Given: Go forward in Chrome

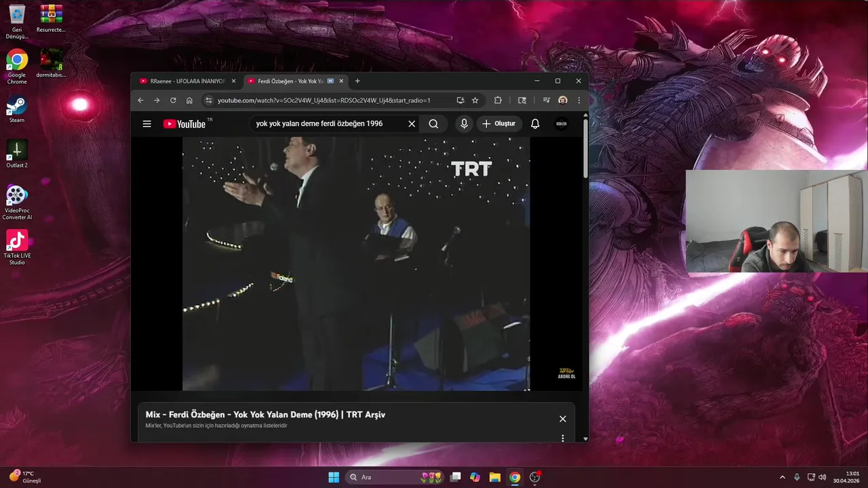Looking at the screenshot, I should [157, 100].
